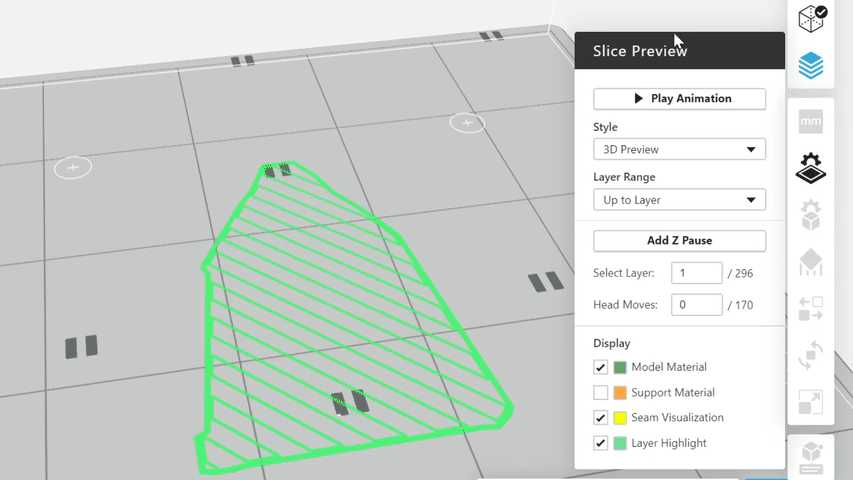Click the greyed support structures icon
Screen dimensions: 853x480
click(x=811, y=262)
